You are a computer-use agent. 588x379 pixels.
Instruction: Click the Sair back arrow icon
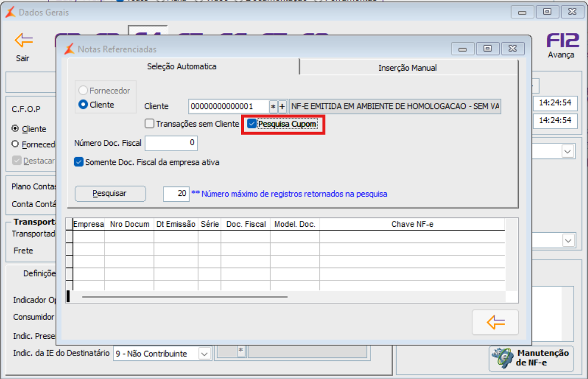click(x=24, y=40)
